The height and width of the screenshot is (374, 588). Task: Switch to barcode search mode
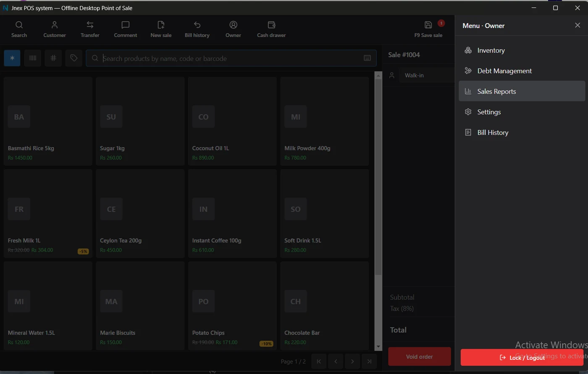33,58
